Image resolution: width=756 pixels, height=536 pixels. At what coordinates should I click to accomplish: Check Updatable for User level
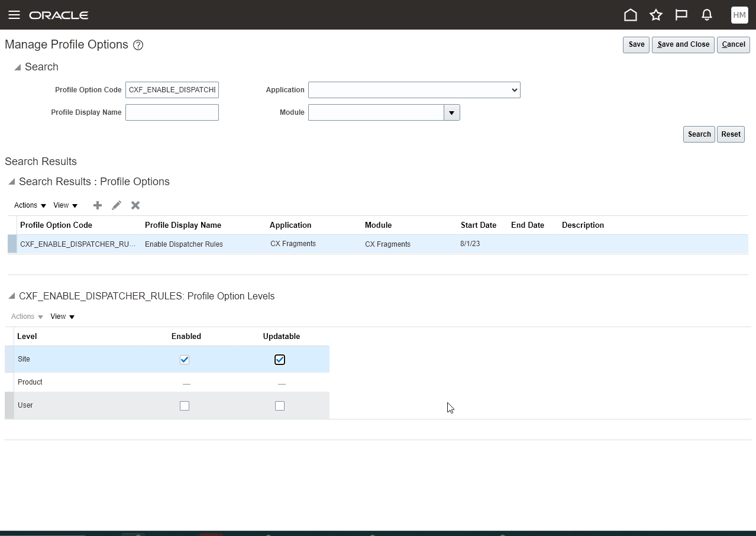pyautogui.click(x=280, y=406)
